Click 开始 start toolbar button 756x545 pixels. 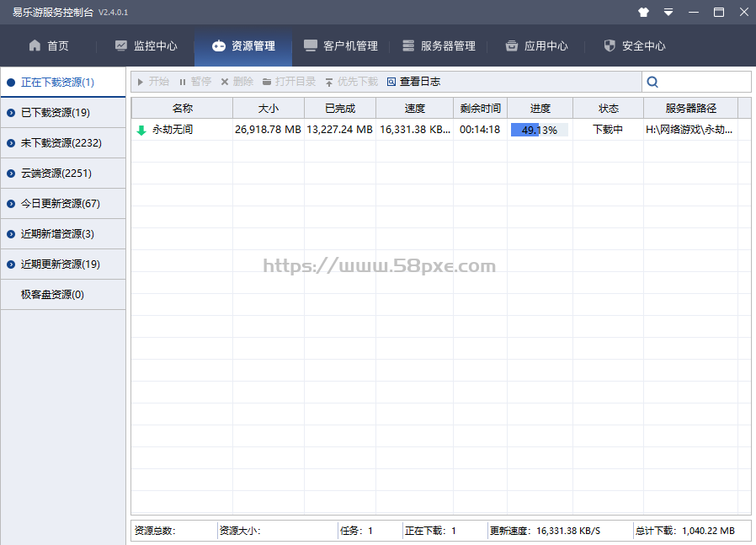(153, 82)
